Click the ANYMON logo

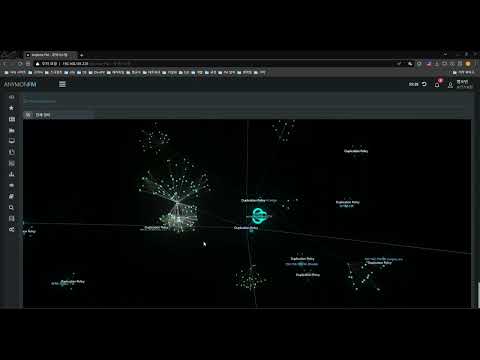20,84
